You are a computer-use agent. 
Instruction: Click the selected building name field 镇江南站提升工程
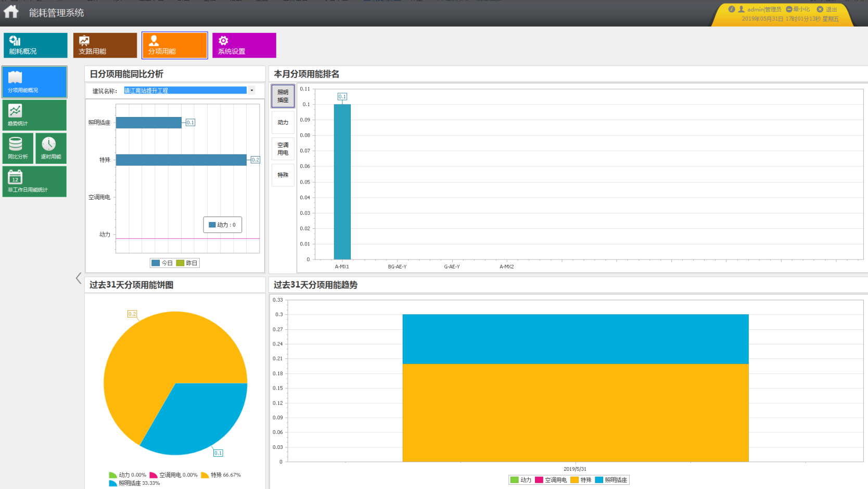185,91
